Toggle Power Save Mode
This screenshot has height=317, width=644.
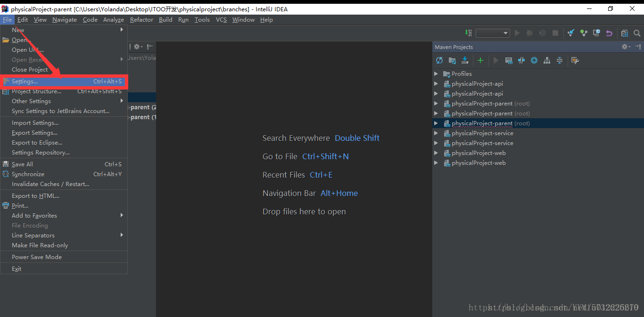coord(64,257)
